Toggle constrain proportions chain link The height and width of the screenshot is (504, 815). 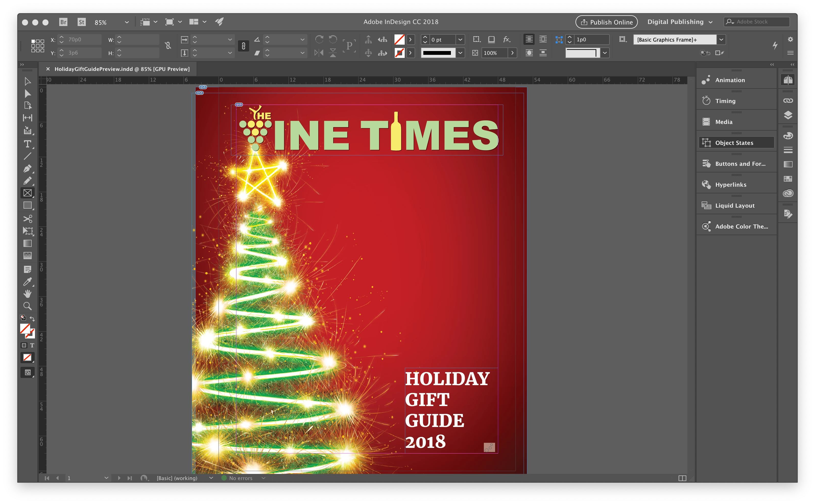[x=244, y=46]
